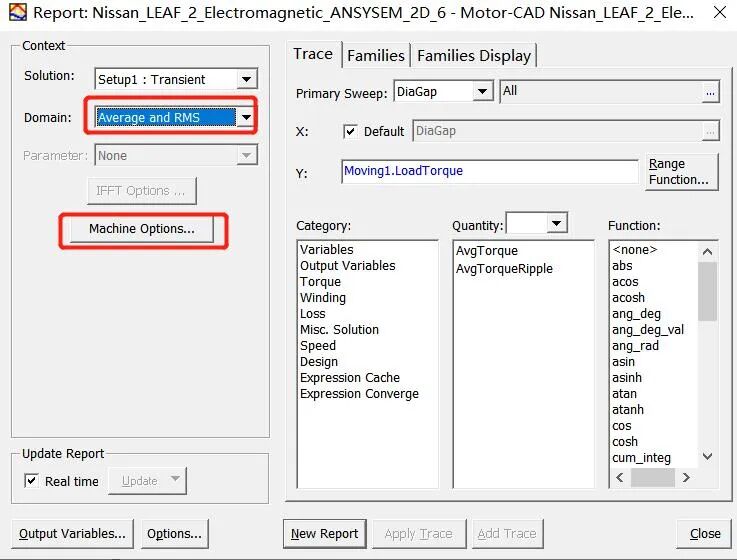Uncheck the Default X checkbox
737x560 pixels.
coord(350,131)
